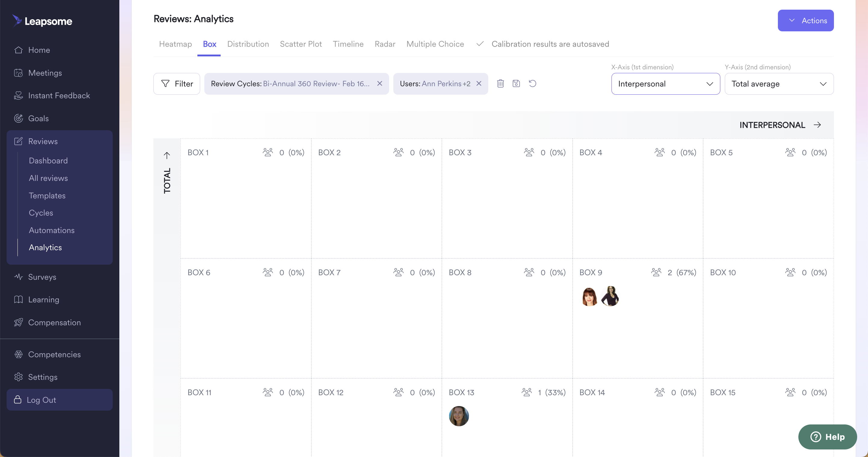Click the "Calibration results are autosaved" text
This screenshot has width=868, height=457.
pyautogui.click(x=550, y=44)
